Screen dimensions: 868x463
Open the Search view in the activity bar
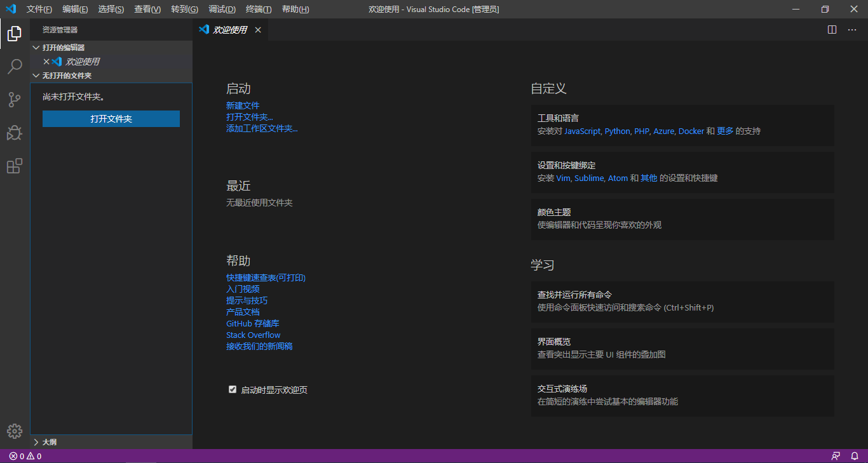click(x=15, y=67)
